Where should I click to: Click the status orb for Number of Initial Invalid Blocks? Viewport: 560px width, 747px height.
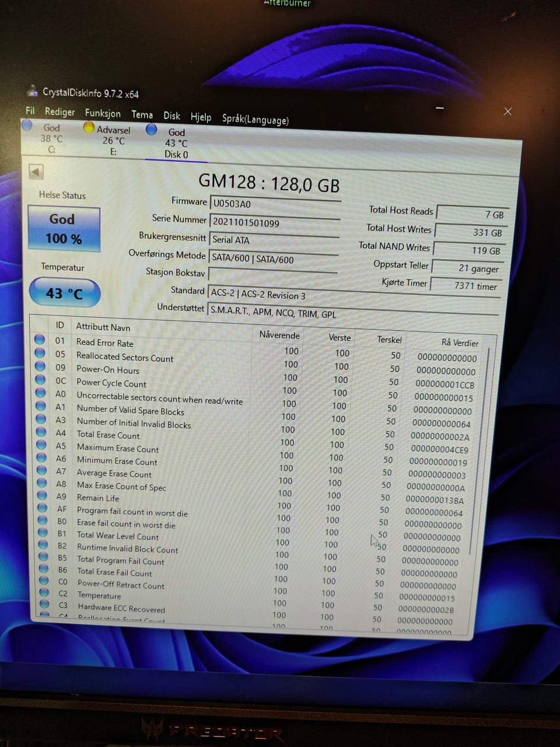coord(41,418)
